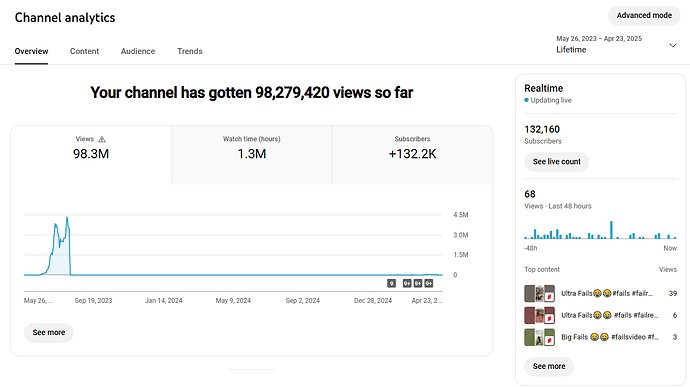Open the Trends tab
690x387 pixels.
(190, 51)
